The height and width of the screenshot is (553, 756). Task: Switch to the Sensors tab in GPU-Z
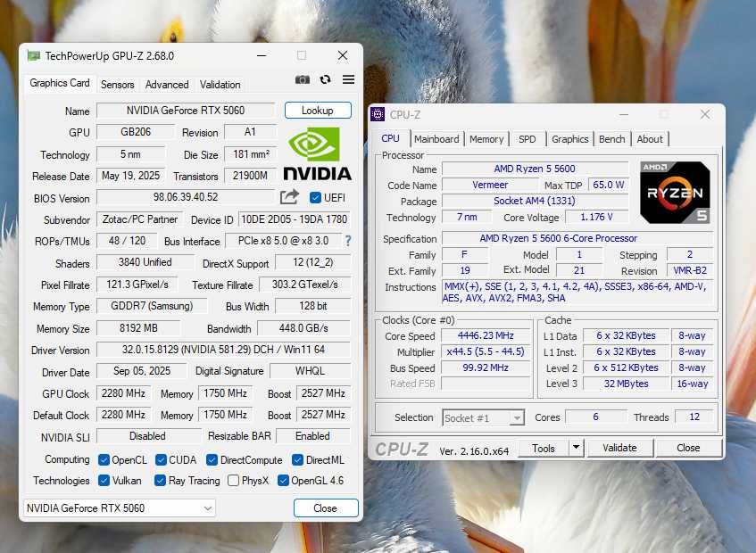click(x=117, y=85)
